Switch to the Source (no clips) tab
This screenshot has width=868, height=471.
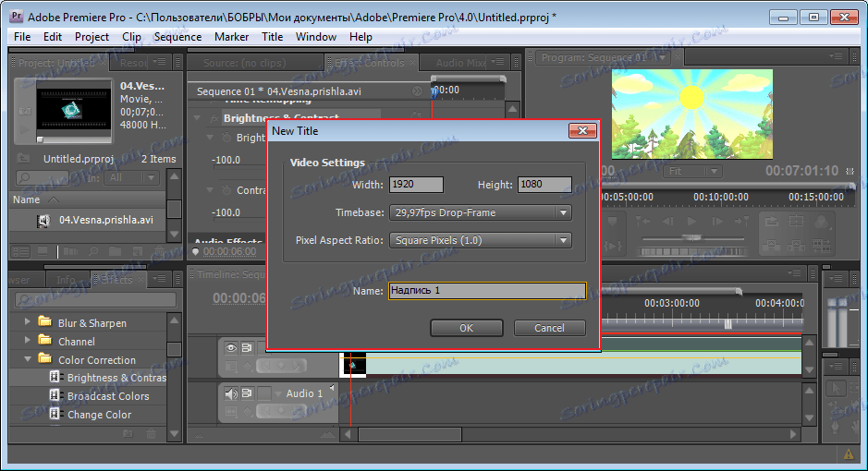point(245,63)
